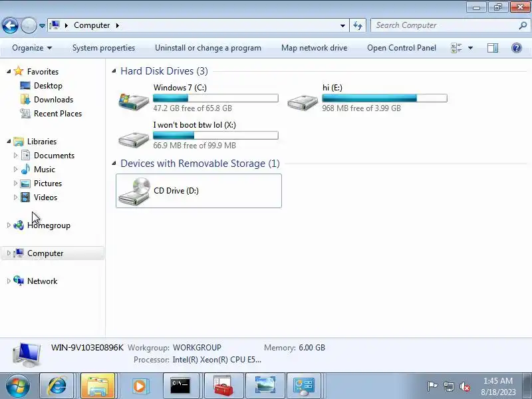Choose Map network drive

(314, 48)
